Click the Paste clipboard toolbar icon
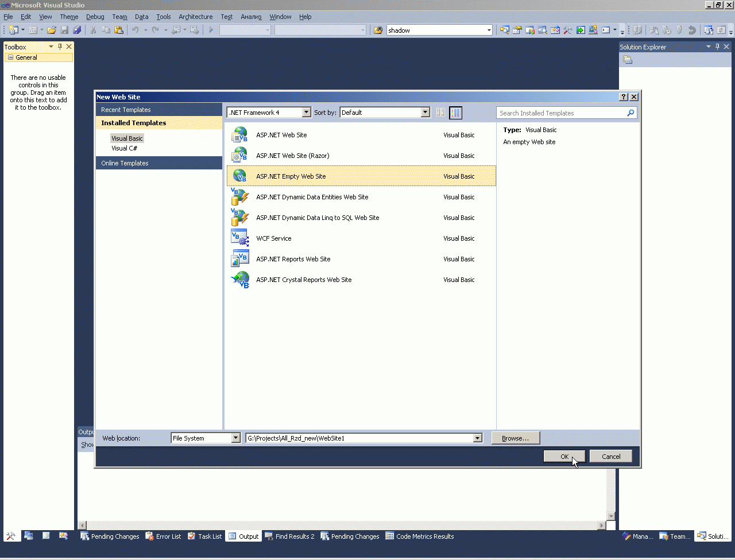Image resolution: width=735 pixels, height=560 pixels. (119, 30)
